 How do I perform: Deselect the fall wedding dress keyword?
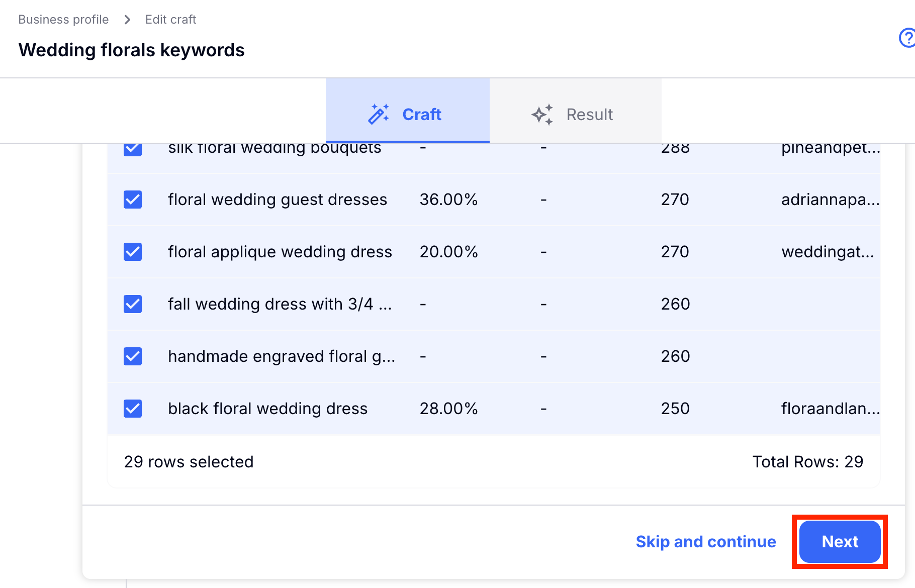coord(133,304)
